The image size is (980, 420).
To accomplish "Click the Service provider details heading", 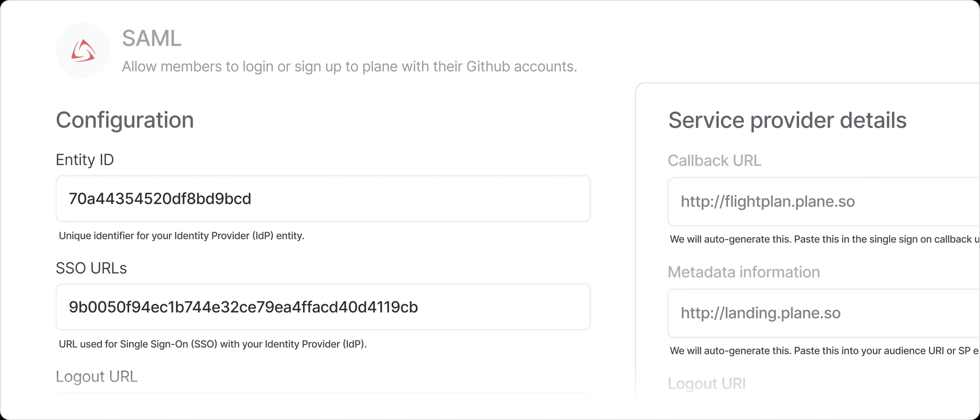I will point(787,120).
